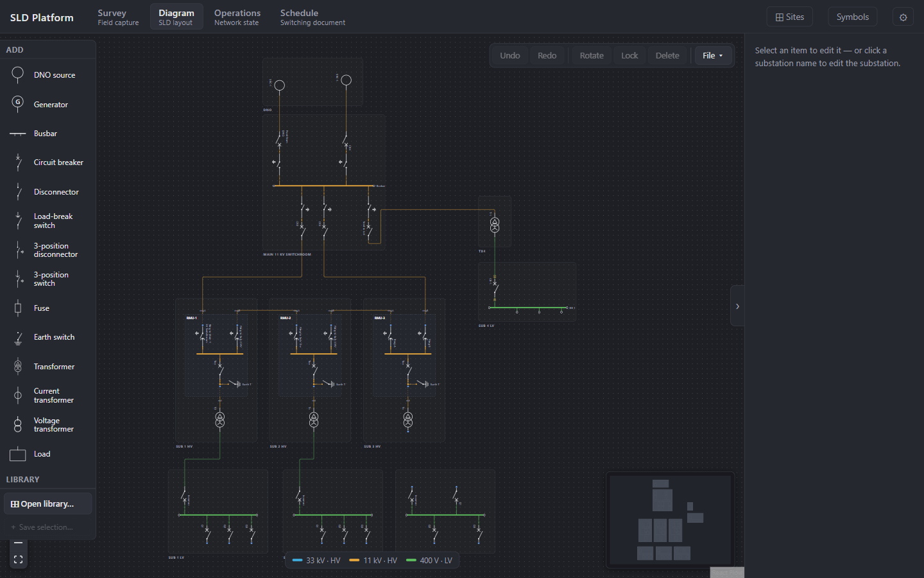Screen dimensions: 924x578
Task: Switch to the Survey tab
Action: [118, 17]
